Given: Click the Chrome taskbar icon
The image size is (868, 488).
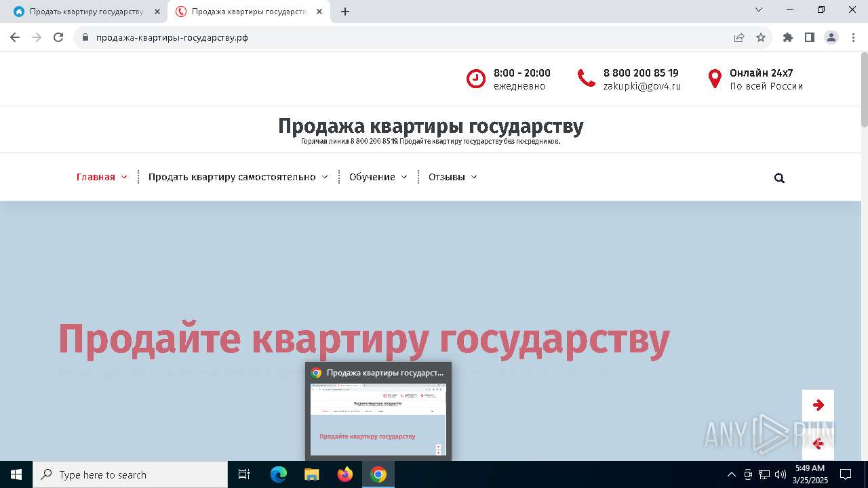Looking at the screenshot, I should [x=378, y=474].
